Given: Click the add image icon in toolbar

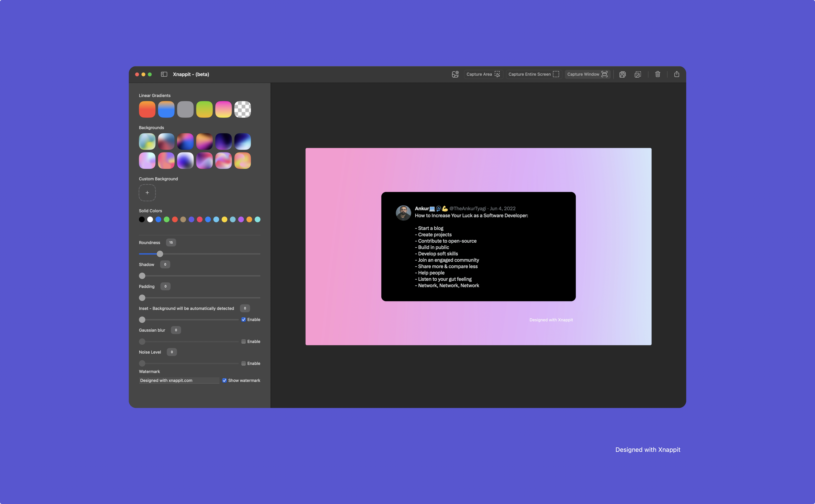Looking at the screenshot, I should pos(455,74).
